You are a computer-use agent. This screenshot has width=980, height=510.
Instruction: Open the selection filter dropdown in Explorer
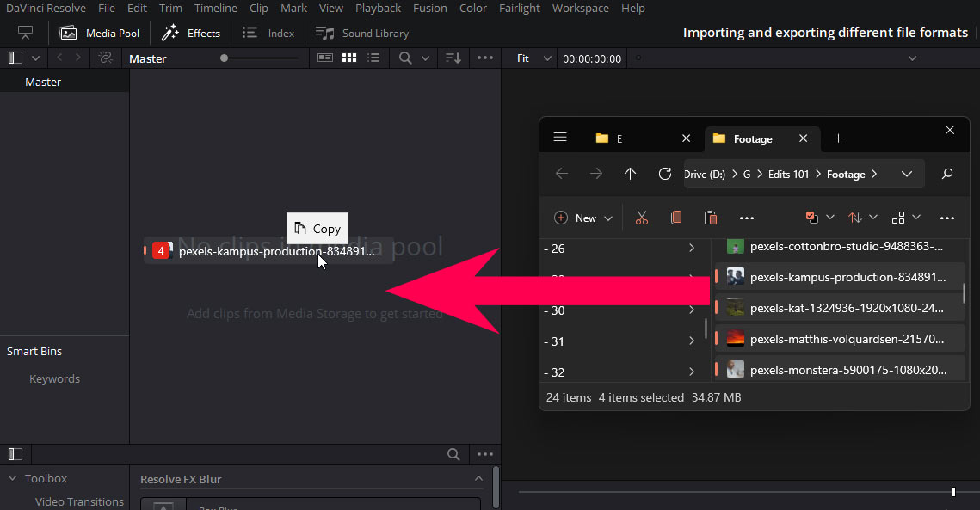819,218
